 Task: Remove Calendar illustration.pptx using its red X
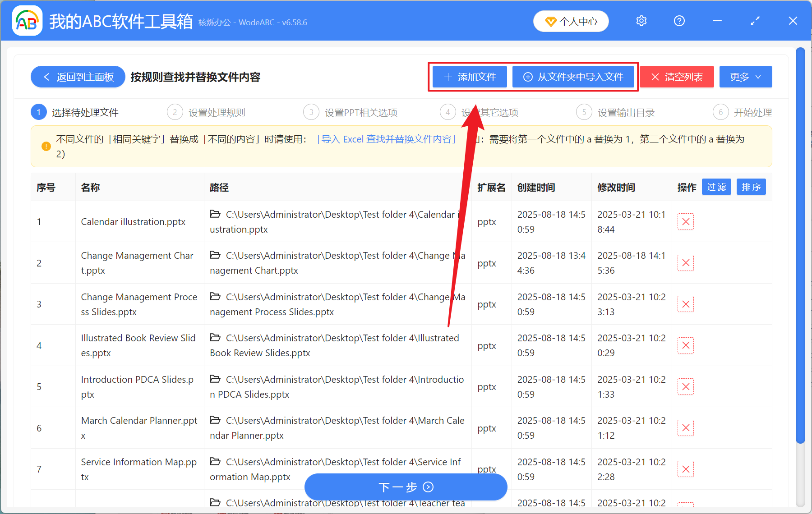point(685,221)
